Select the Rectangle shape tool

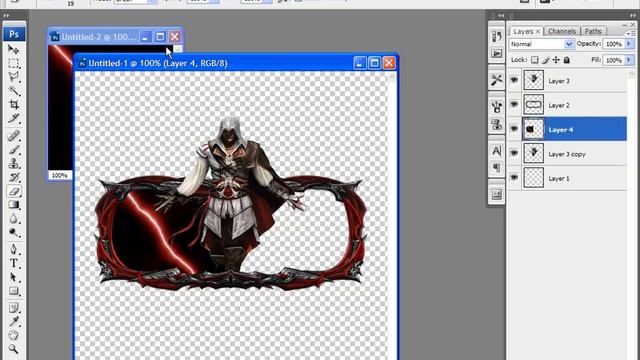point(13,291)
